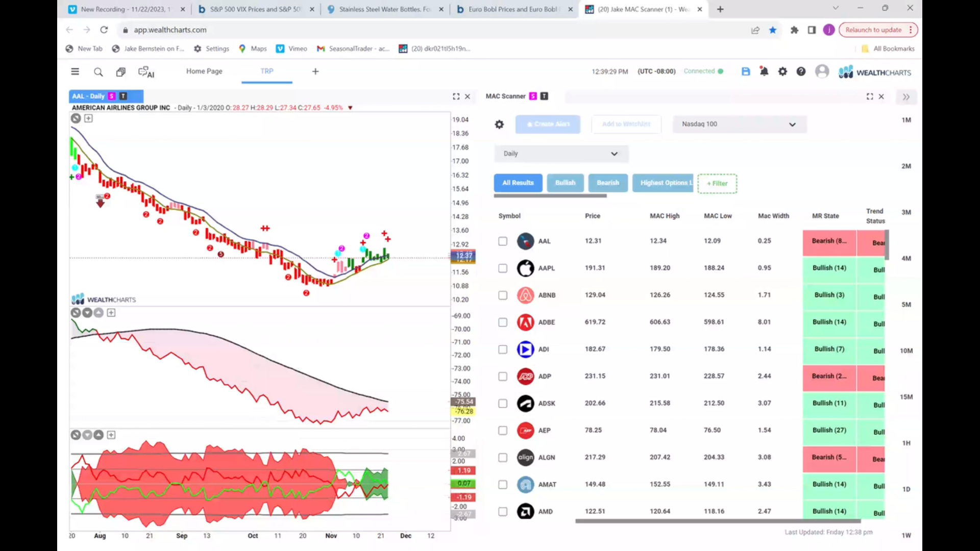Screen dimensions: 980x551
Task: Open Chrome tab search chevron
Action: coord(836,9)
